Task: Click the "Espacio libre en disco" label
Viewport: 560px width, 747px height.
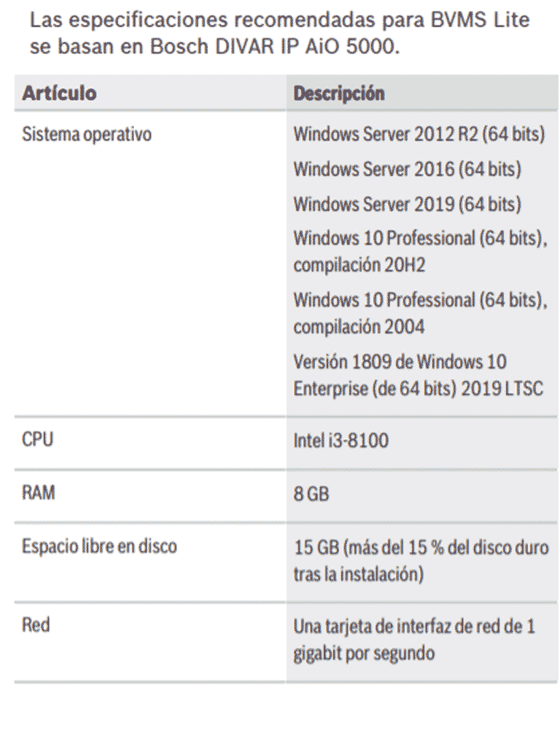Action: (99, 546)
